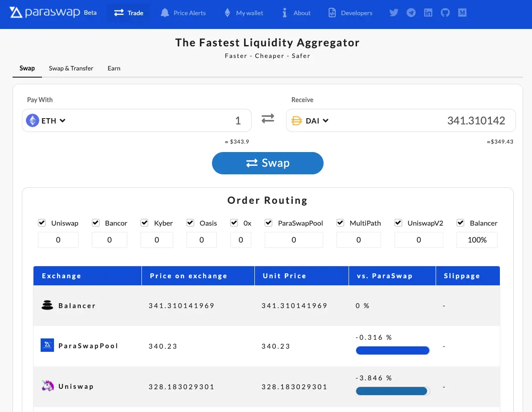Image resolution: width=532 pixels, height=412 pixels.
Task: Click the MultiPath routing percentage field
Action: (x=359, y=240)
